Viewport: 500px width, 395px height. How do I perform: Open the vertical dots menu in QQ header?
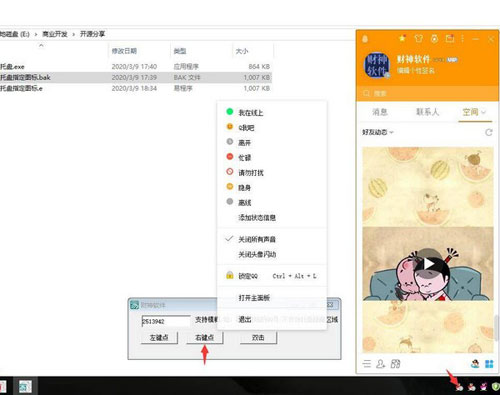[463, 39]
